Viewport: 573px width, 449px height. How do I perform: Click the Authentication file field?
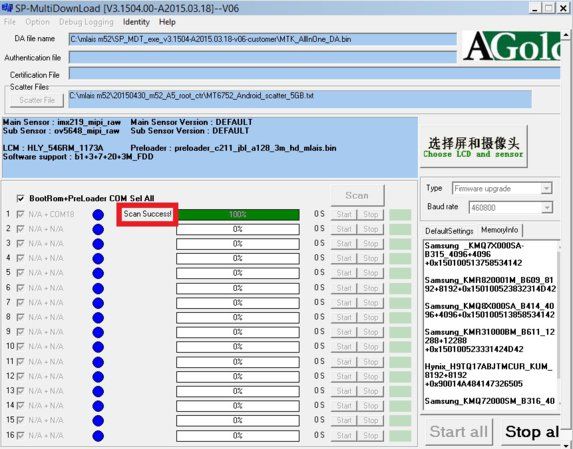(x=262, y=57)
